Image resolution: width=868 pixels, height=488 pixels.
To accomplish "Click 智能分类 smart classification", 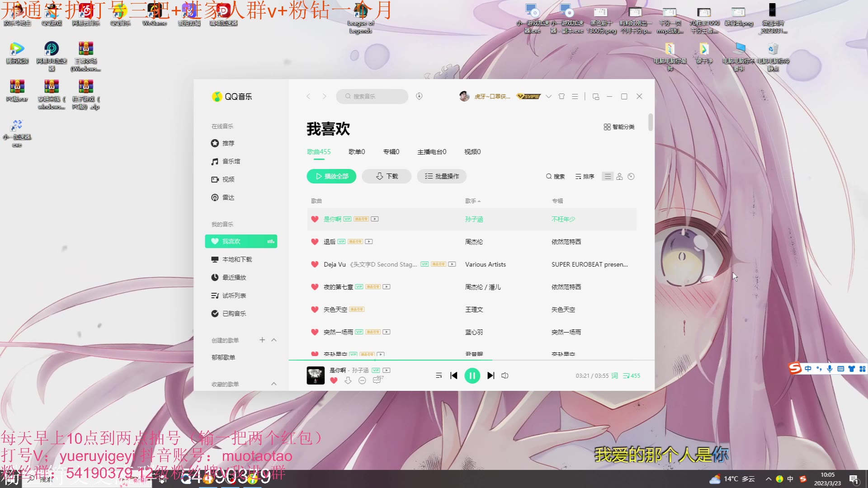I will coord(619,127).
